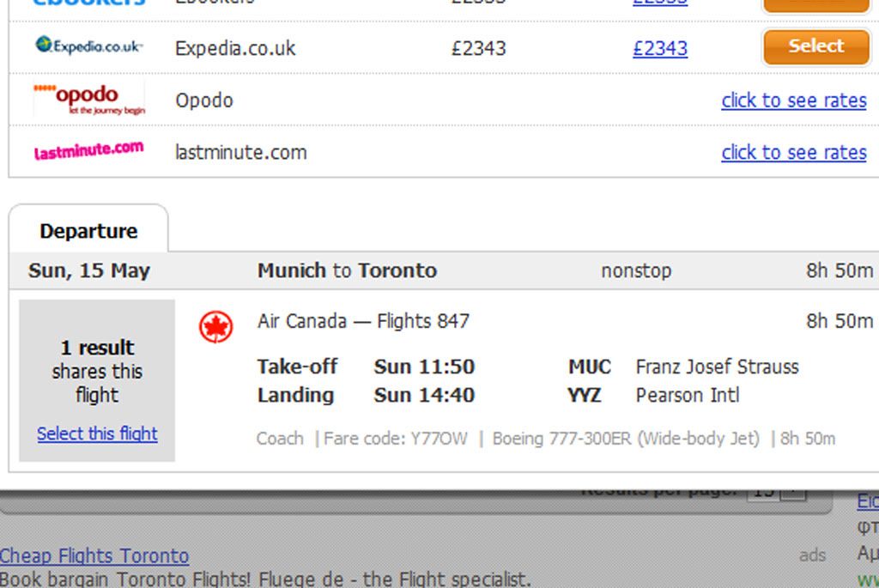Click the partially visible ebookers logo
Image resolution: width=879 pixels, height=588 pixels.
pos(89,3)
